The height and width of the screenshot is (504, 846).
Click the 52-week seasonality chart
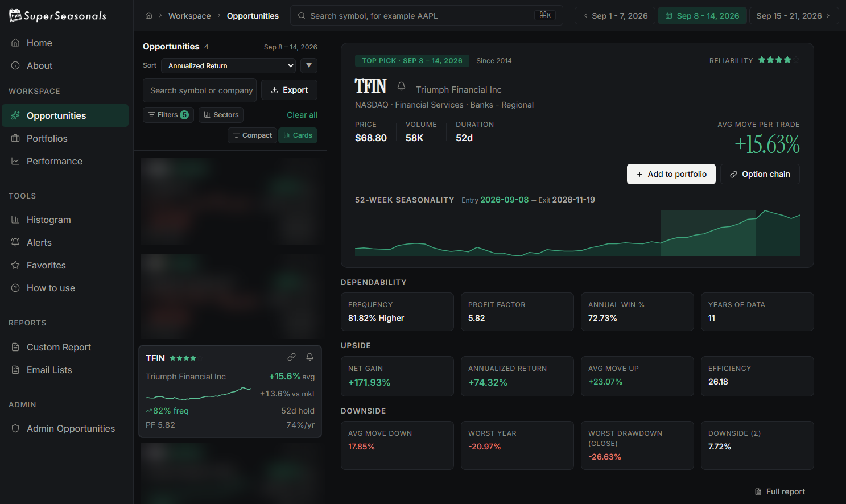(577, 233)
